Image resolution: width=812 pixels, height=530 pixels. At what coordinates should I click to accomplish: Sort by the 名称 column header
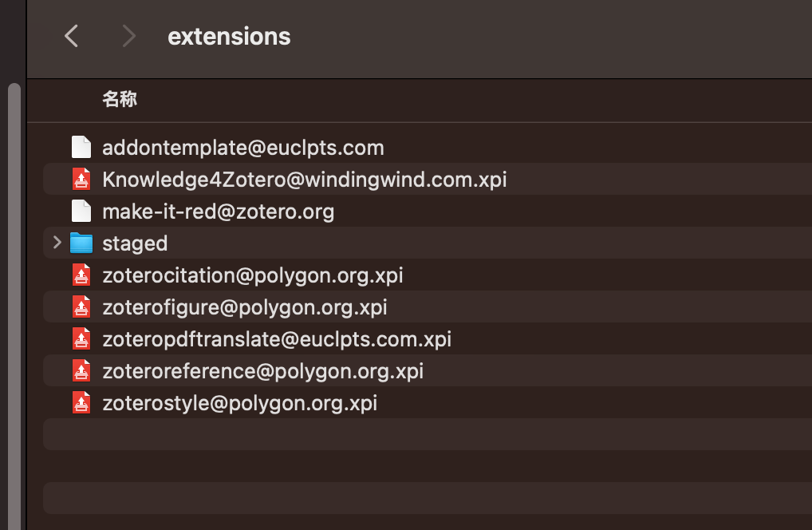click(120, 99)
